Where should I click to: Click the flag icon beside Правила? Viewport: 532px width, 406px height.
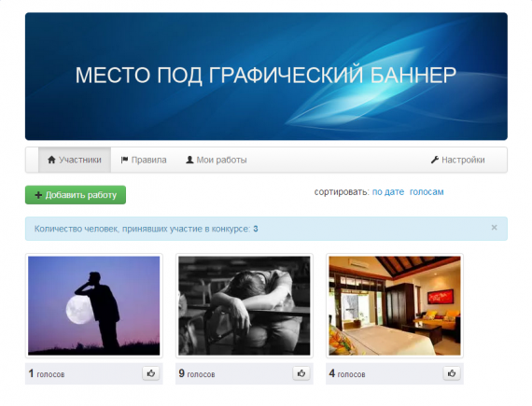tap(124, 160)
